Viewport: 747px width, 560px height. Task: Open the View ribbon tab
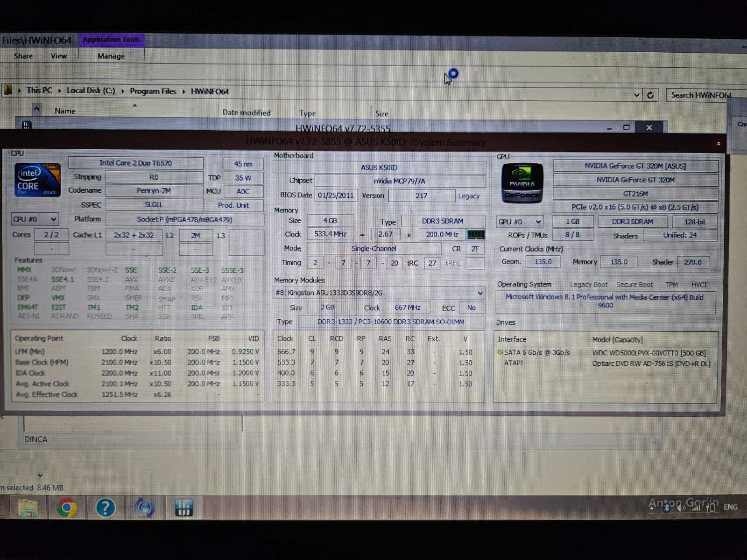59,56
